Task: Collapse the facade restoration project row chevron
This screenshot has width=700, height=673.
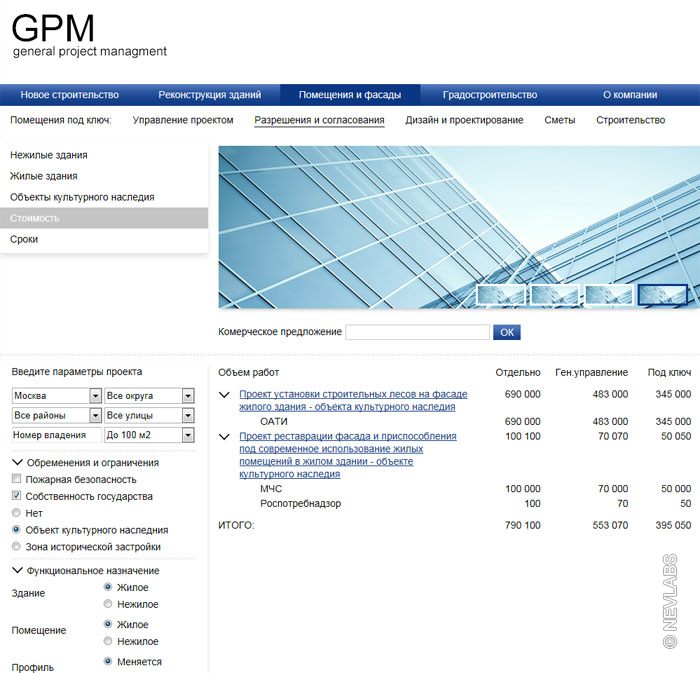Action: (225, 437)
